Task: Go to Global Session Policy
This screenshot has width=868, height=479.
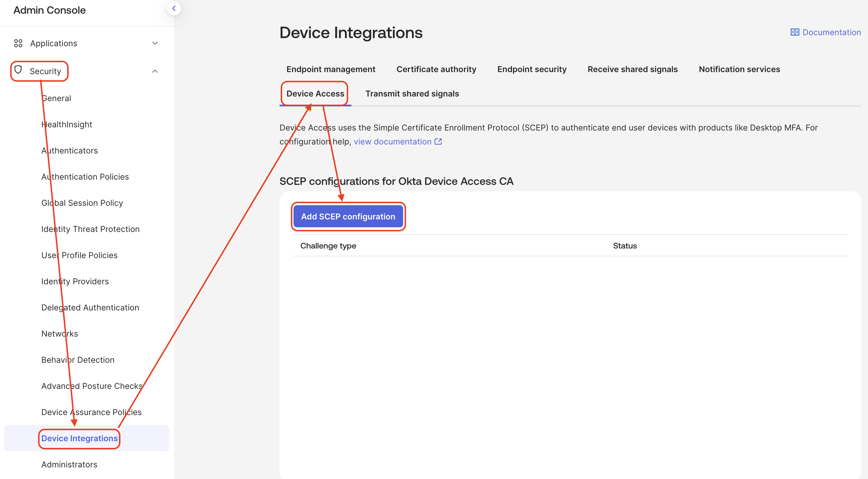Action: click(x=82, y=203)
